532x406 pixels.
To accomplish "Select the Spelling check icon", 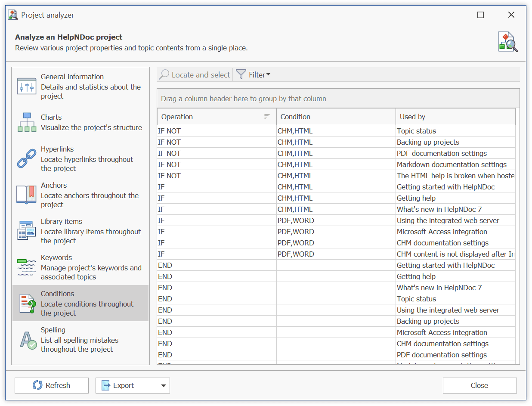I will click(x=28, y=340).
